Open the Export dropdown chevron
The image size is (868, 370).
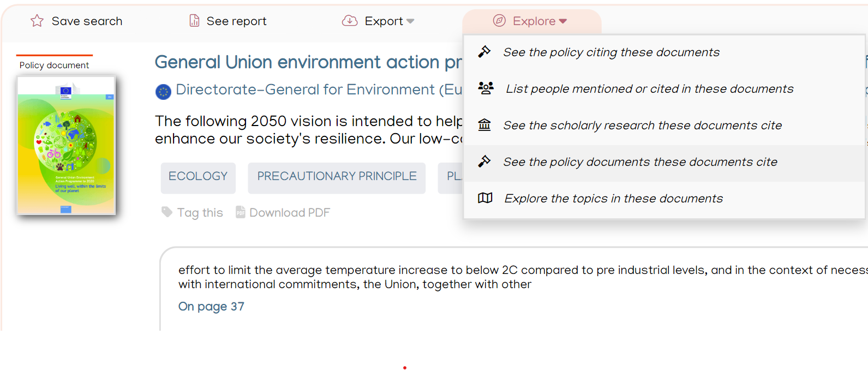(x=410, y=21)
